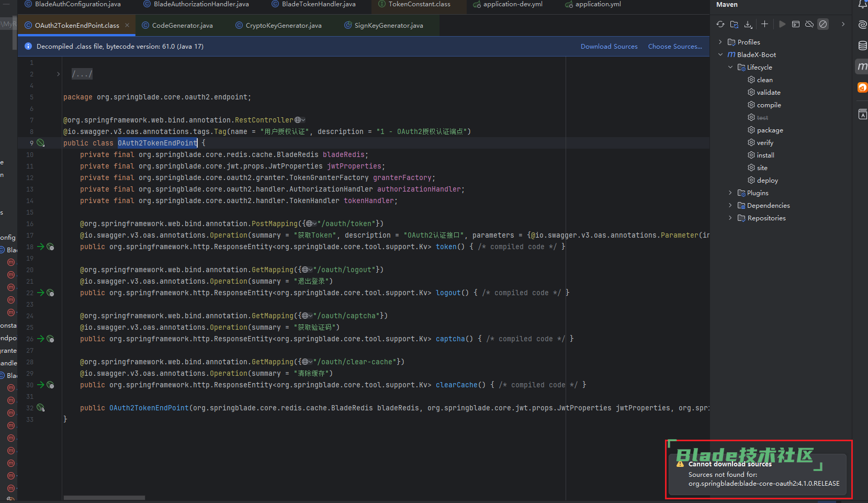Viewport: 868px width, 503px height.
Task: Open the orange plugin sidebar icon
Action: [862, 87]
